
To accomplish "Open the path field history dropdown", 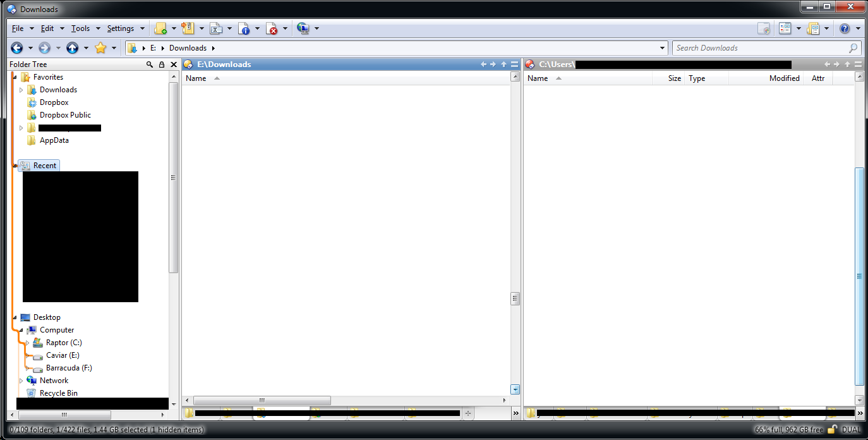I will pyautogui.click(x=662, y=48).
